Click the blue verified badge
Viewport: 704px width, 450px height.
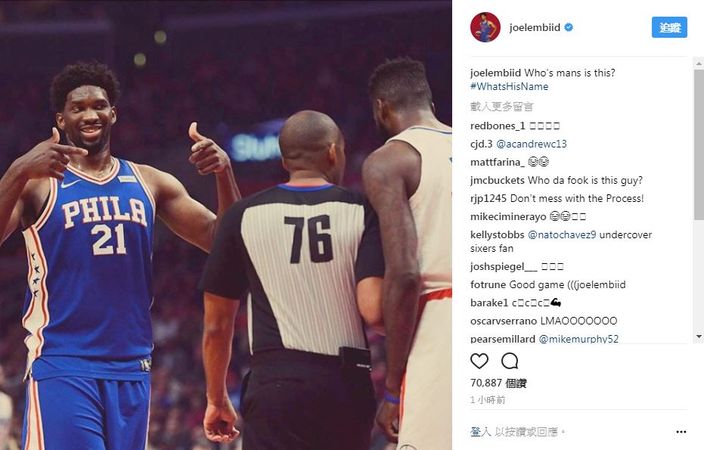[x=568, y=27]
